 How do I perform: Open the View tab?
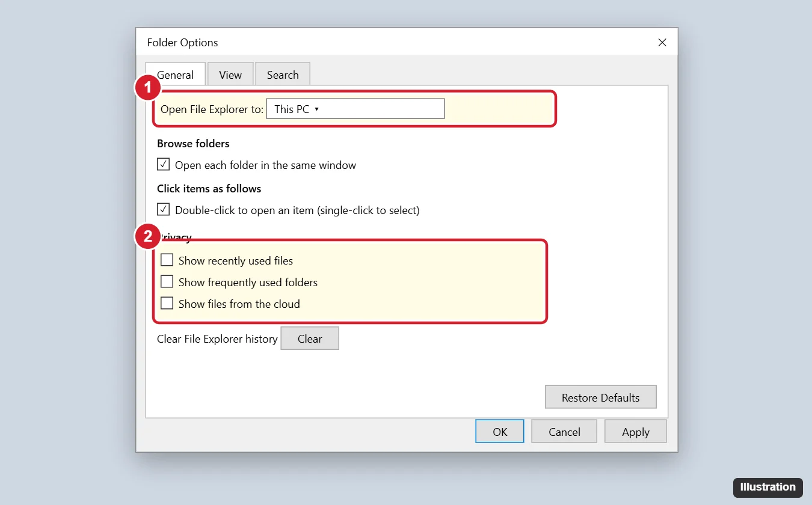(230, 75)
